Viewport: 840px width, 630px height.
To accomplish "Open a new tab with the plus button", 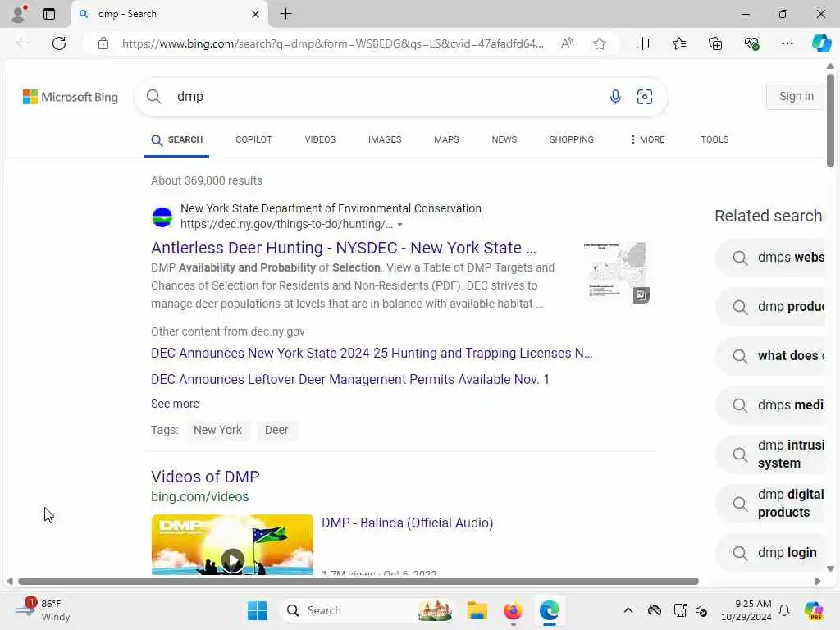I will coord(286,14).
